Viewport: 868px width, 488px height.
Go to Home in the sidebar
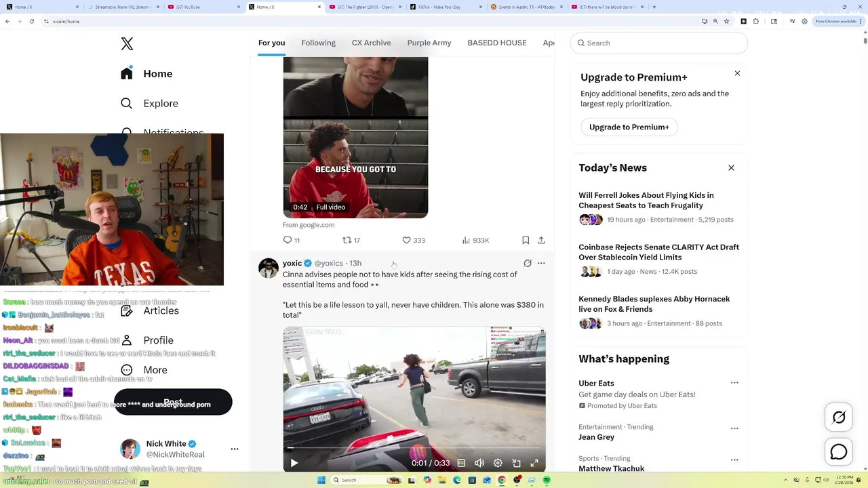pos(147,74)
